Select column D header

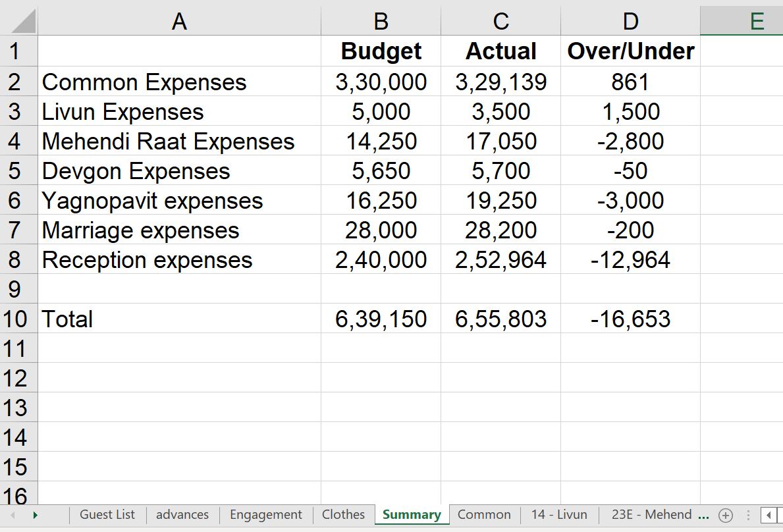coord(631,21)
